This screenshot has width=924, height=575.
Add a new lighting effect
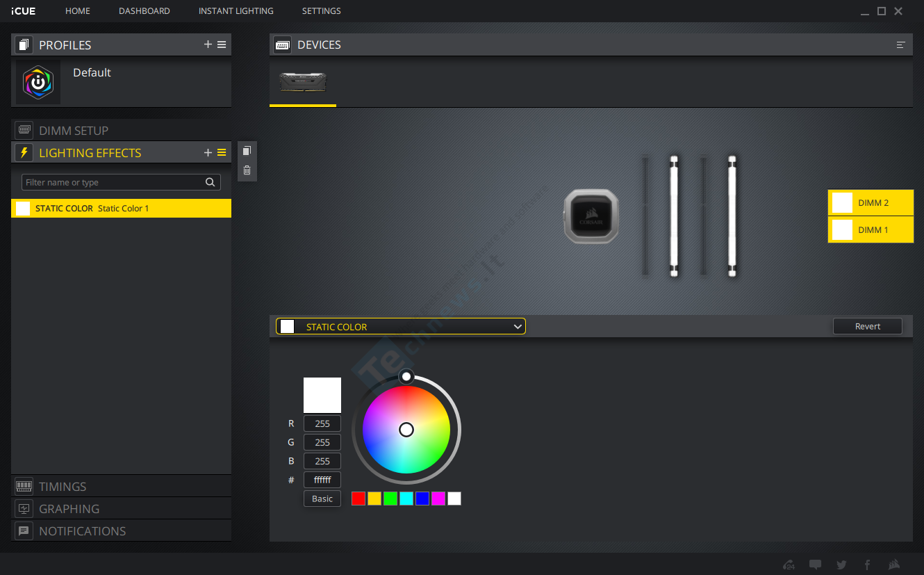pyautogui.click(x=208, y=153)
